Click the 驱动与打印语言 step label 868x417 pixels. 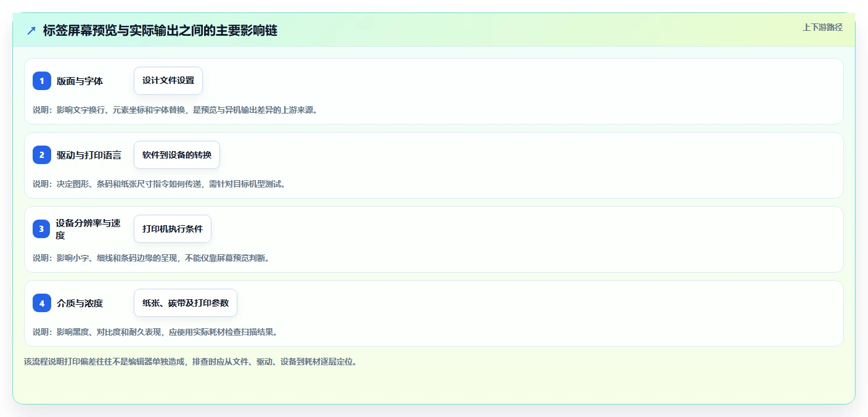click(x=89, y=155)
